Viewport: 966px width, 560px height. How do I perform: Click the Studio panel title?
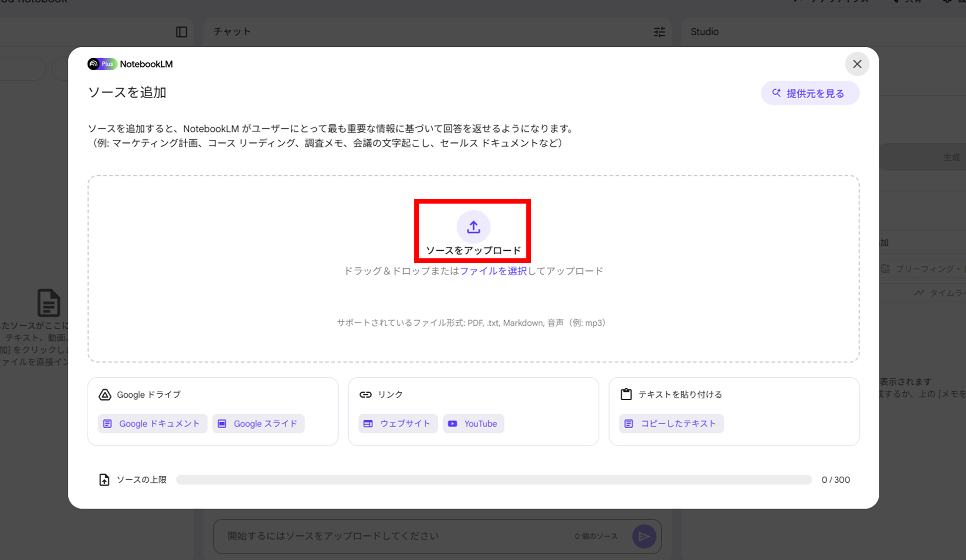705,32
